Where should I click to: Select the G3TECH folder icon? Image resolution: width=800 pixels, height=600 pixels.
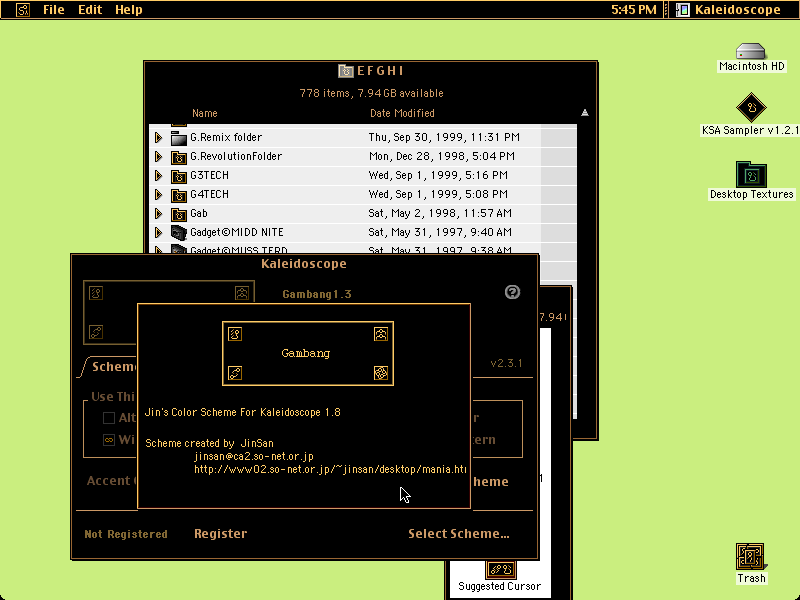(179, 176)
